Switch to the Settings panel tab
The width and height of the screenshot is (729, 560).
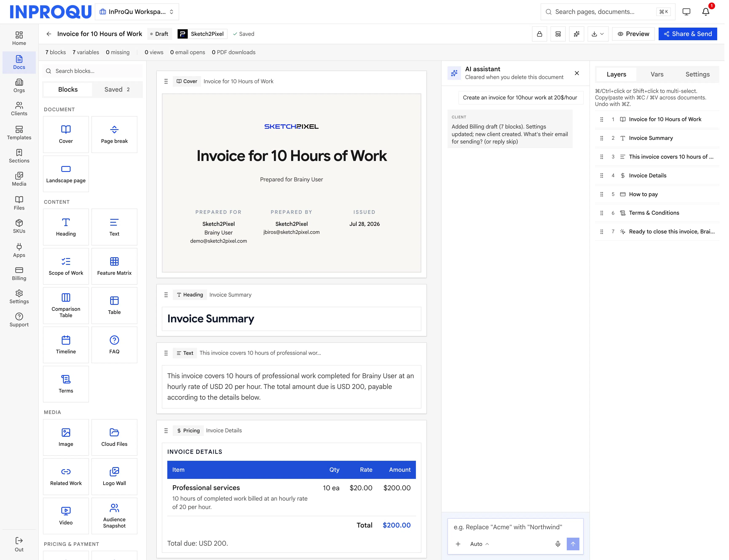[x=697, y=74]
